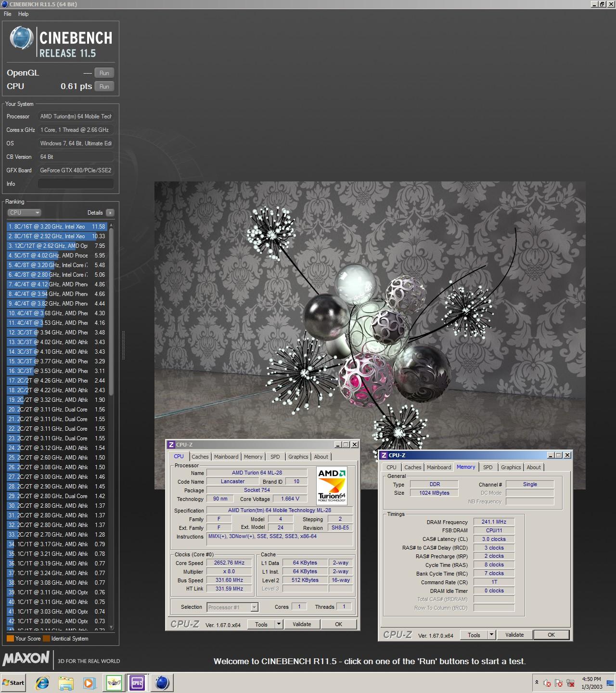Open Mainboard tab in right CPU-Z window
The height and width of the screenshot is (693, 616).
pos(439,467)
